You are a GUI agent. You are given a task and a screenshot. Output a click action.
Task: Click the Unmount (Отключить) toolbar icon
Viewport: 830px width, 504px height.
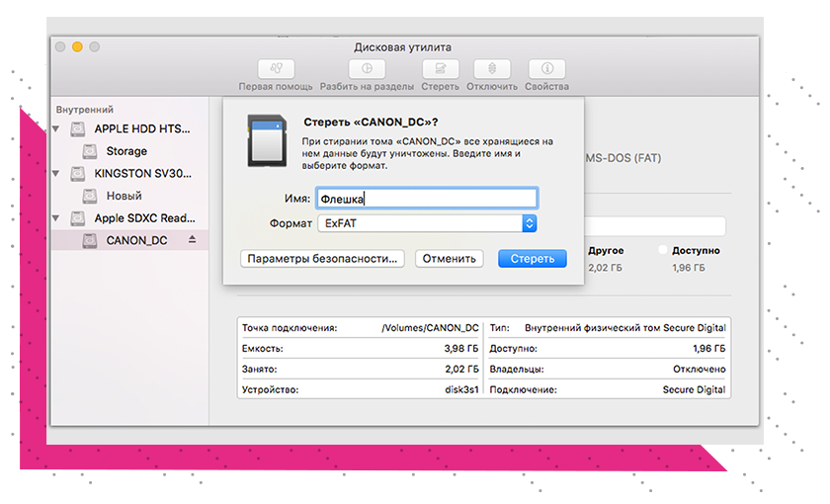[492, 69]
